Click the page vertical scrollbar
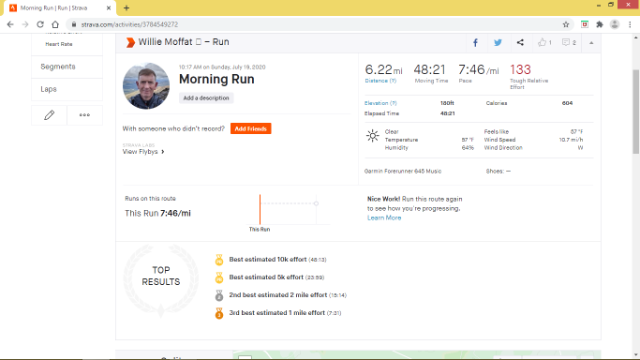Viewport: 640px width, 360px height. pos(636,112)
